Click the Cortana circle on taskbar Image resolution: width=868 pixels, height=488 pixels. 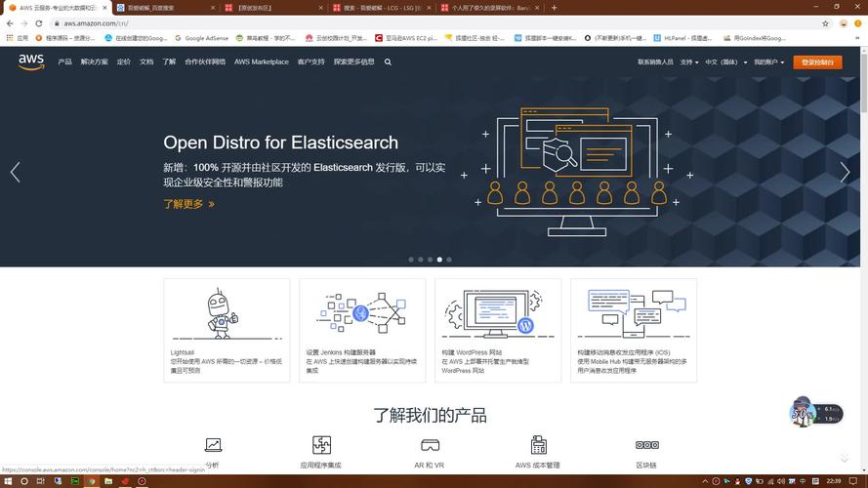click(x=23, y=481)
